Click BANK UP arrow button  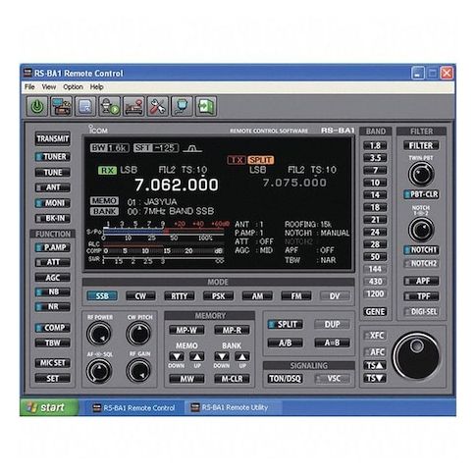coord(242,356)
